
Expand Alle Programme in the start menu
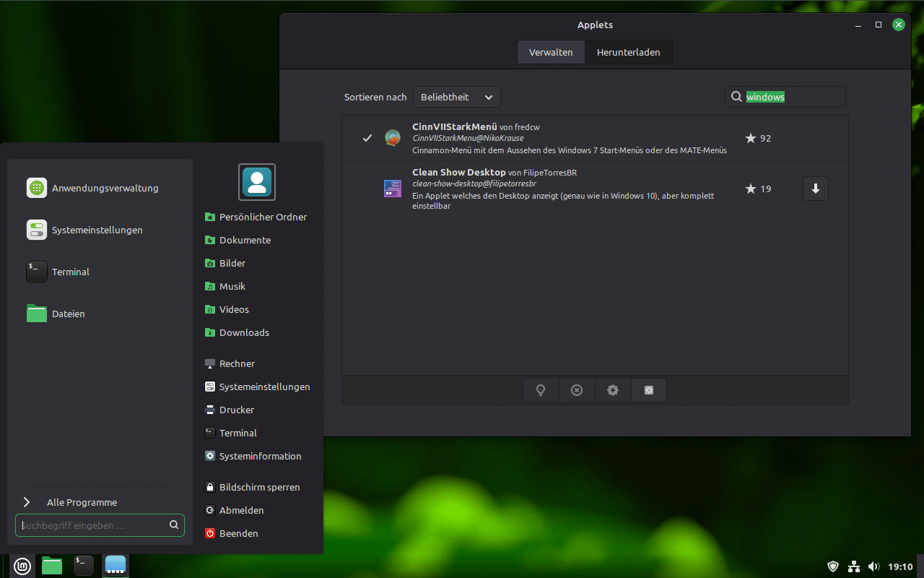pos(82,502)
